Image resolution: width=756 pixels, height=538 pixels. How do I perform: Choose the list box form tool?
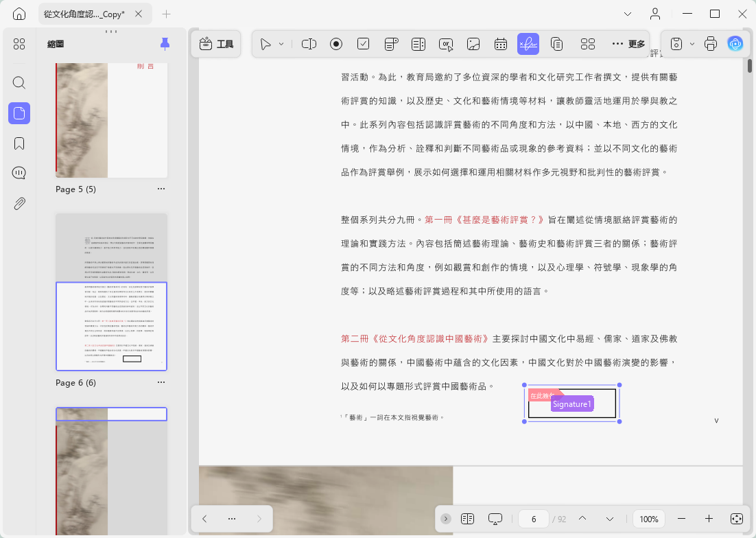[x=418, y=45]
